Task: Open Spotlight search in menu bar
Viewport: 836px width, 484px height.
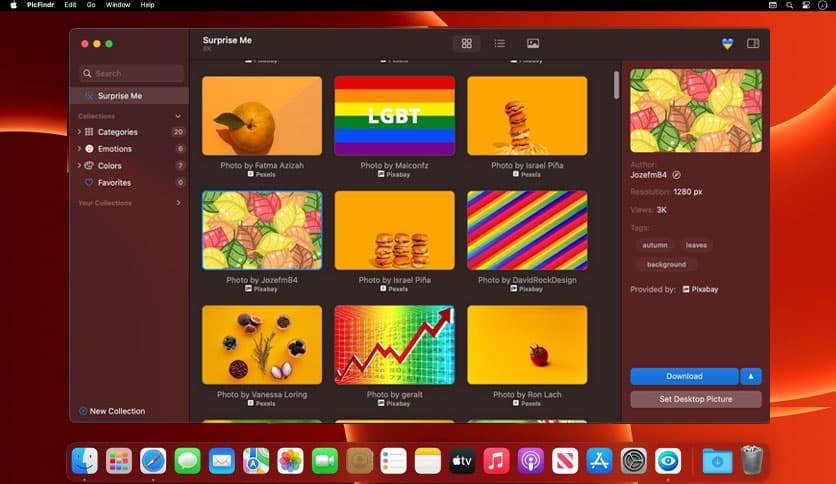Action: pyautogui.click(x=789, y=5)
